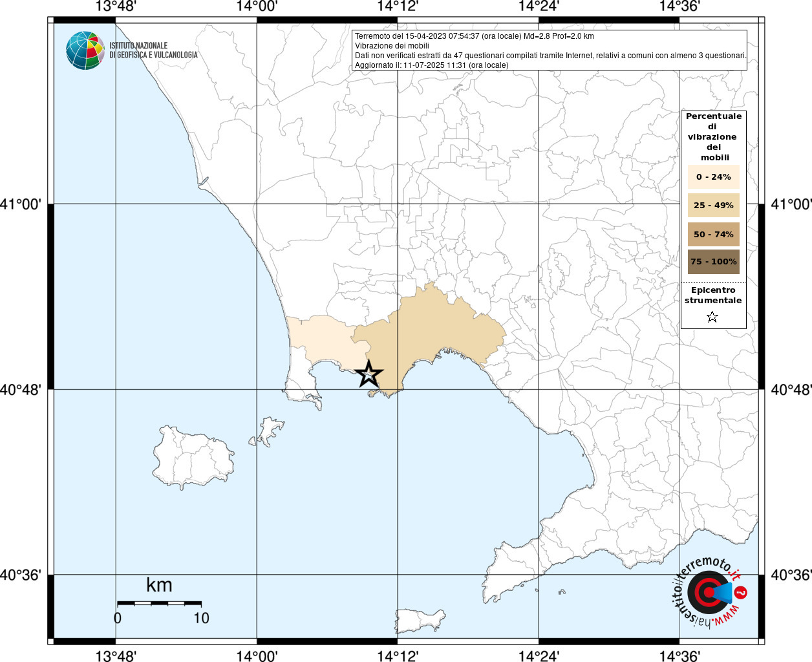Select the 25 - 49% legend swatch
Screen dimensions: 812x662
714,205
